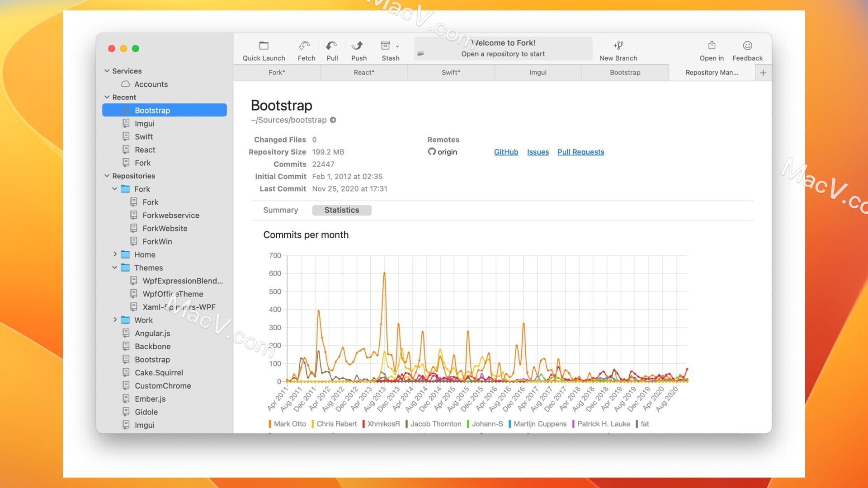This screenshot has width=868, height=488.
Task: Click the Work folder icon
Action: pos(126,320)
